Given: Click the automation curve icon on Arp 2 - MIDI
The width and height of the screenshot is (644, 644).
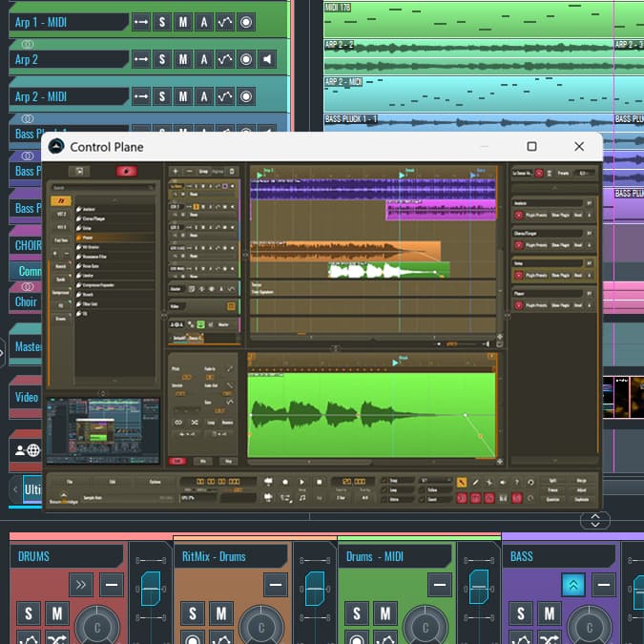Looking at the screenshot, I should pyautogui.click(x=225, y=96).
